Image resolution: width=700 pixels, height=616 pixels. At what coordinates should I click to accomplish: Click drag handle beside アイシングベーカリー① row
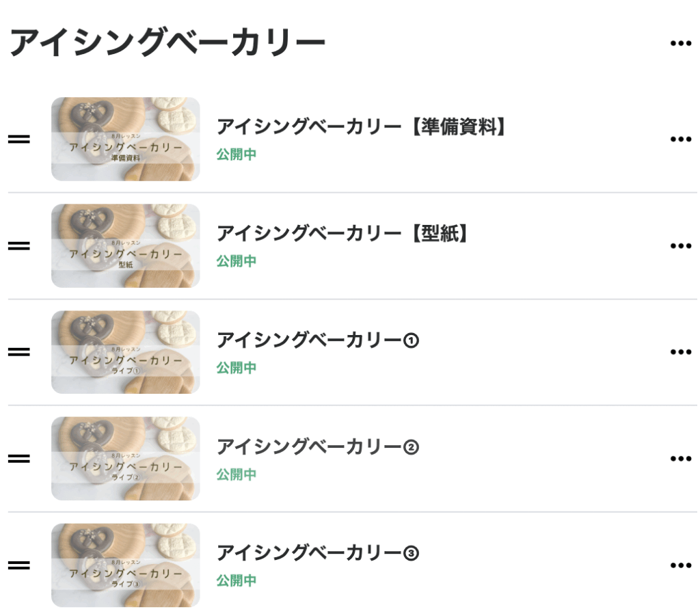pos(19,352)
